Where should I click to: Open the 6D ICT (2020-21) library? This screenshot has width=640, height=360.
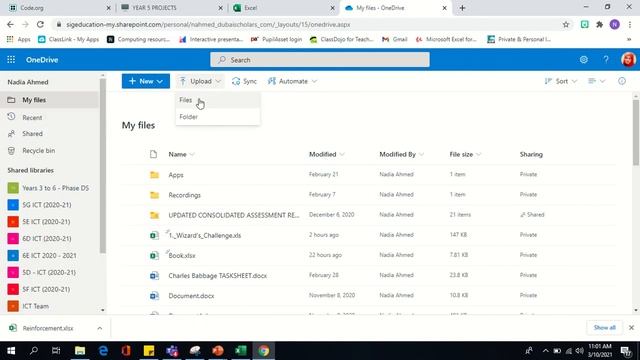click(x=49, y=238)
